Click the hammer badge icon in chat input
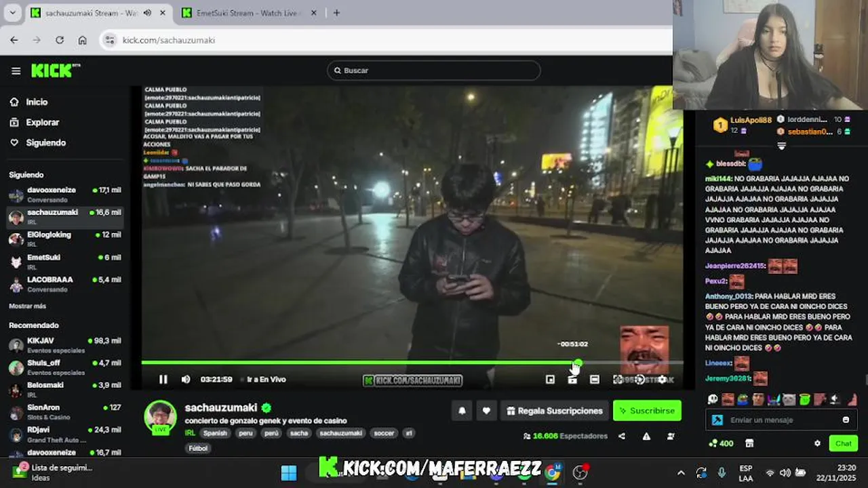 717,420
